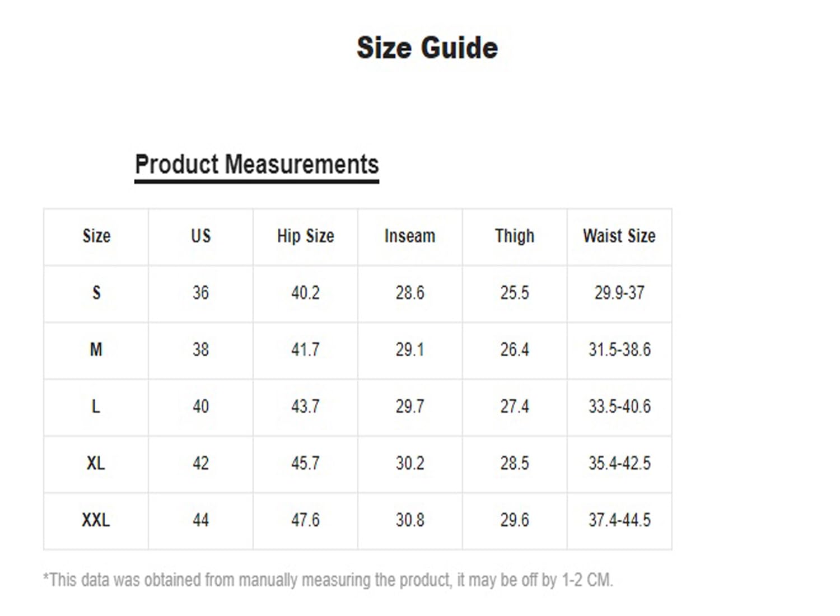Select the Thigh column header
The width and height of the screenshot is (840, 616).
coord(515,236)
